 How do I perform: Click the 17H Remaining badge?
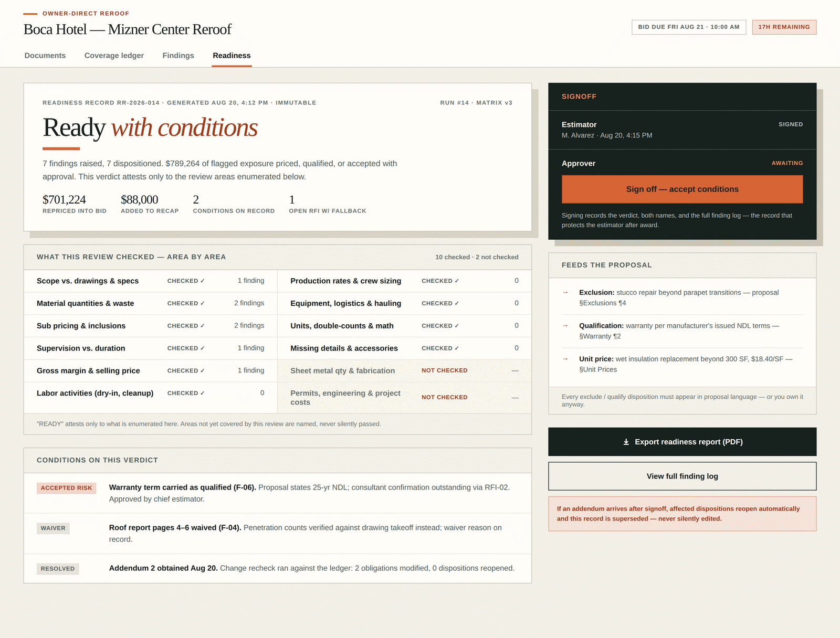[x=784, y=27]
